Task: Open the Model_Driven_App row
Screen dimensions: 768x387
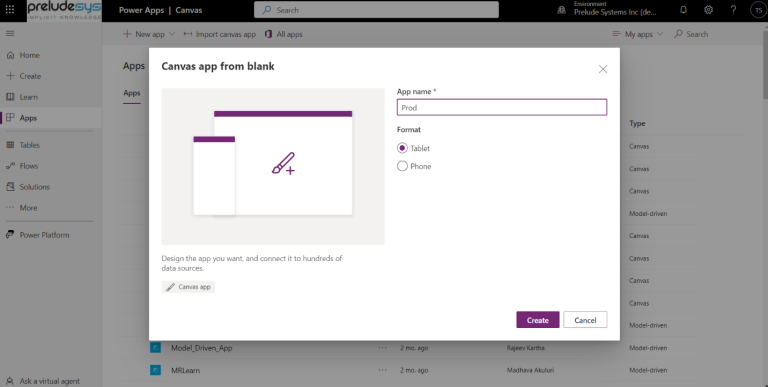Action: tap(201, 348)
